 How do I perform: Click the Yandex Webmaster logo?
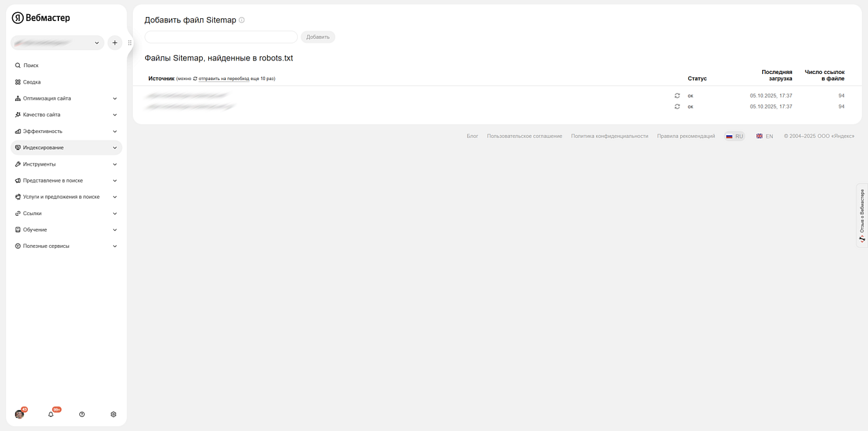point(41,18)
